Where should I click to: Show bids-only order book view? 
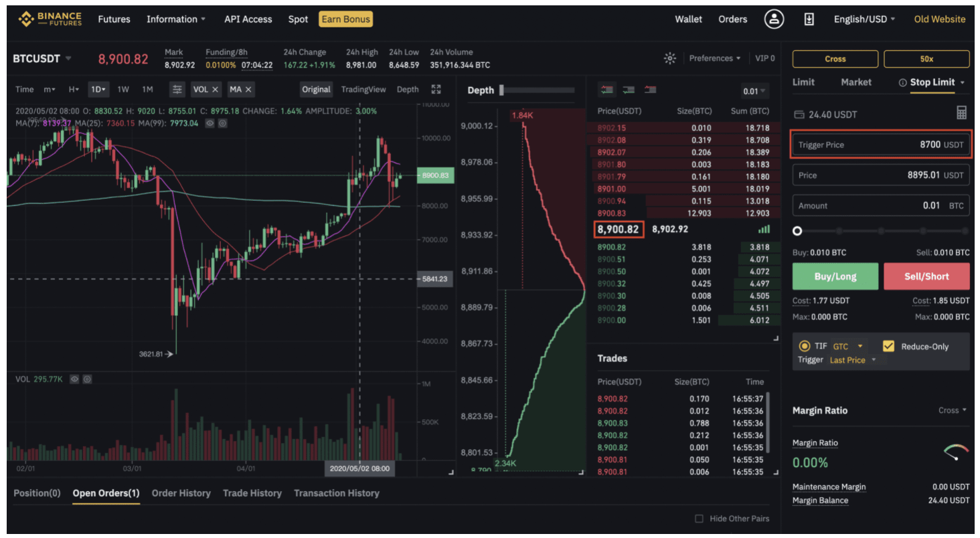(x=629, y=89)
